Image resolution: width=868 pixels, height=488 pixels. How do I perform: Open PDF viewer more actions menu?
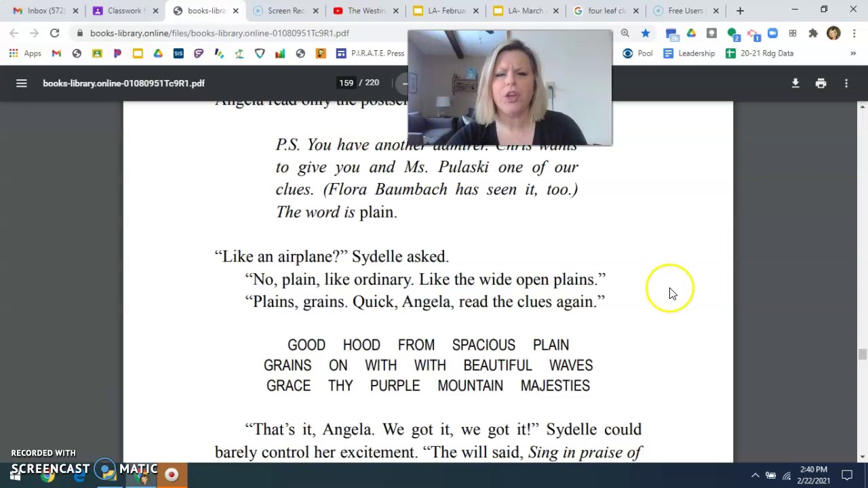click(x=846, y=83)
